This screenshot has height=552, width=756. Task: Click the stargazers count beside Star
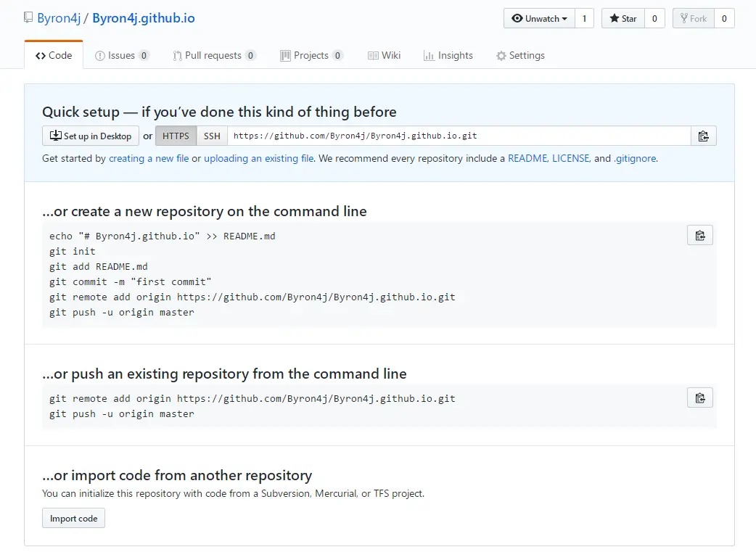click(x=654, y=18)
